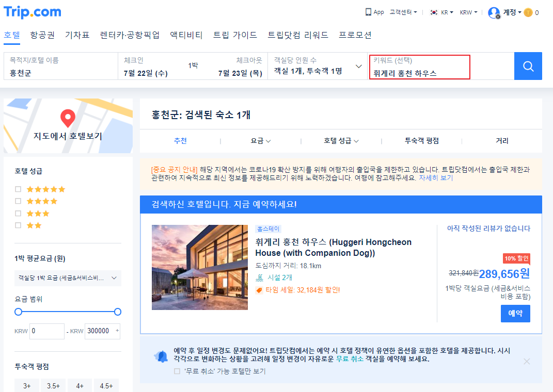
Task: Click the minimum price KRW input
Action: point(47,331)
